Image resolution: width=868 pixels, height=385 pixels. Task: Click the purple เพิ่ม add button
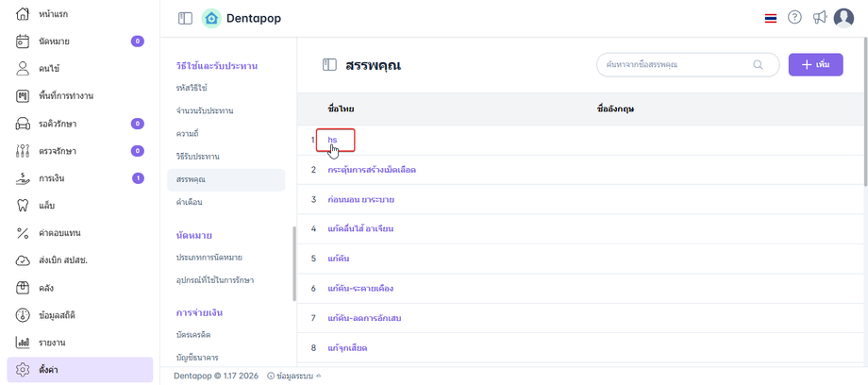pyautogui.click(x=815, y=64)
